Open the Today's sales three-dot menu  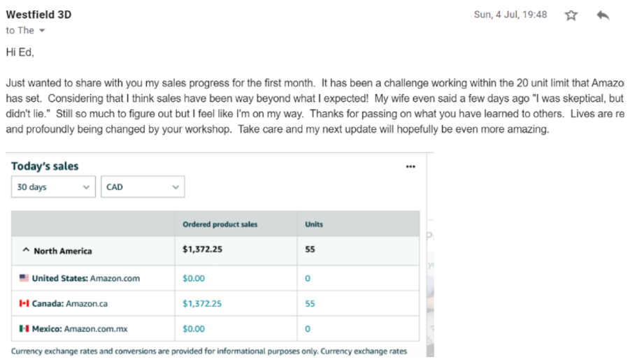point(410,166)
